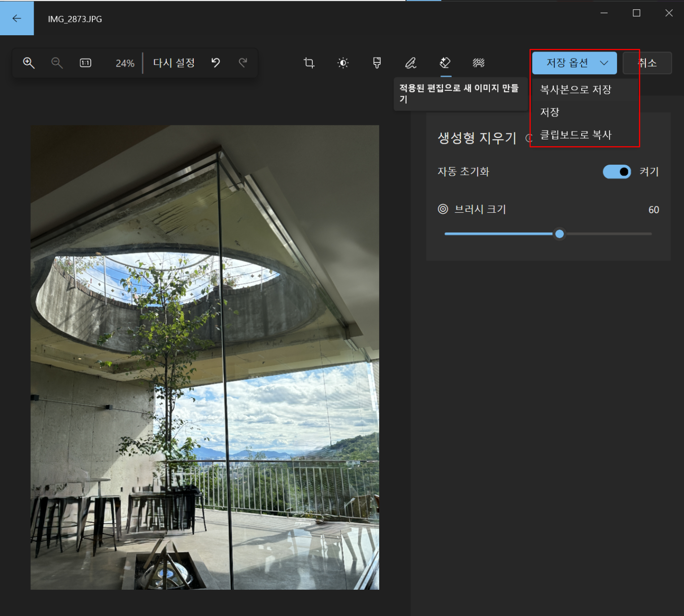Click the 브러시 크기 slider handle

pos(559,234)
